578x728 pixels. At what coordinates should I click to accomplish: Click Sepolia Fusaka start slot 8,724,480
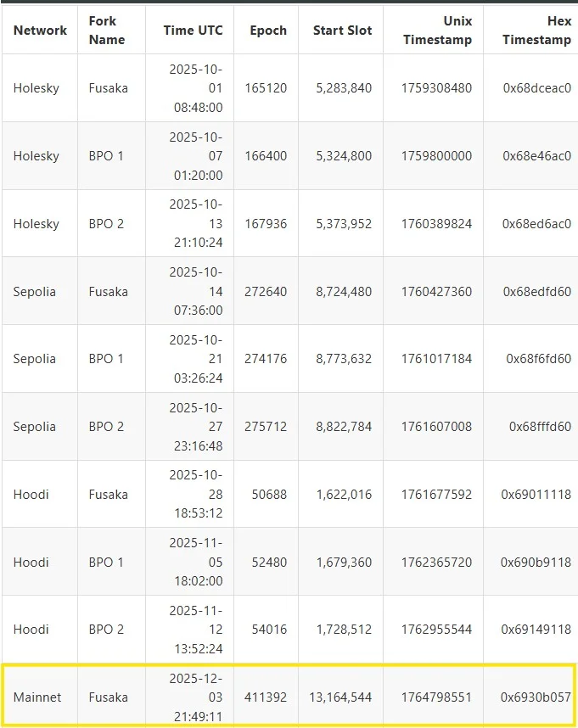coord(344,292)
